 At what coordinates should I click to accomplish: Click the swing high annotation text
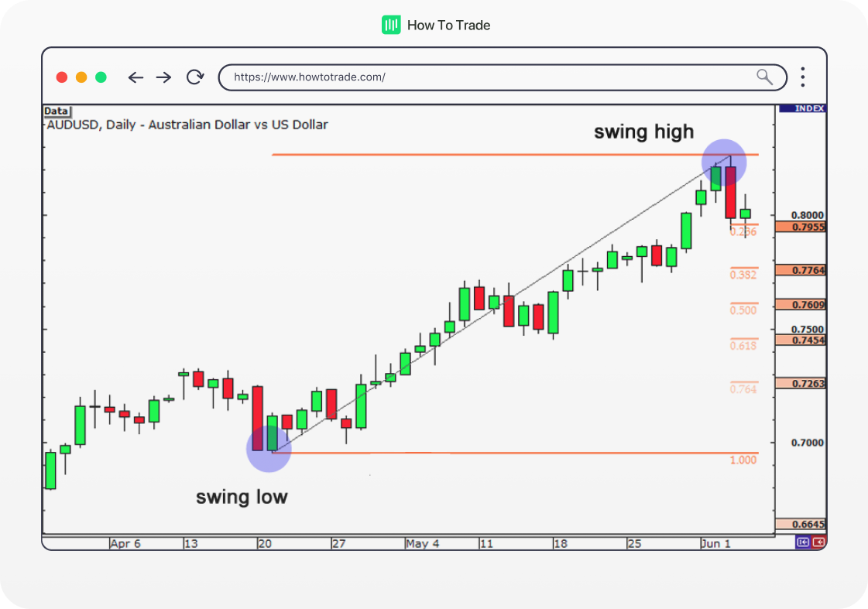645,132
